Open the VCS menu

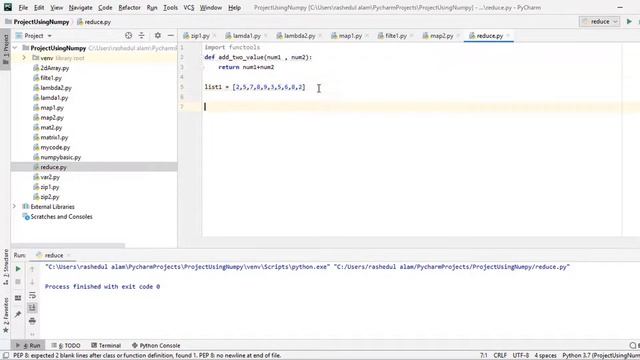tap(189, 8)
